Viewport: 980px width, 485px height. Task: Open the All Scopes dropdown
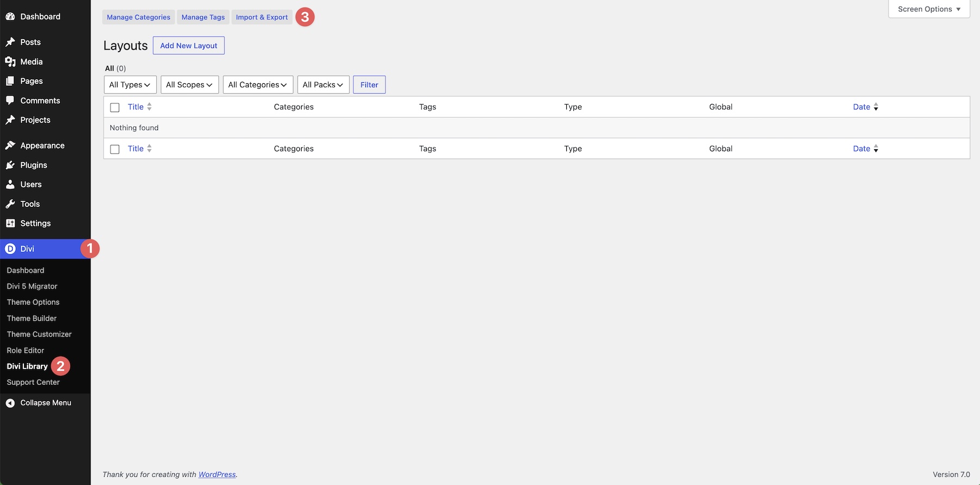coord(190,84)
